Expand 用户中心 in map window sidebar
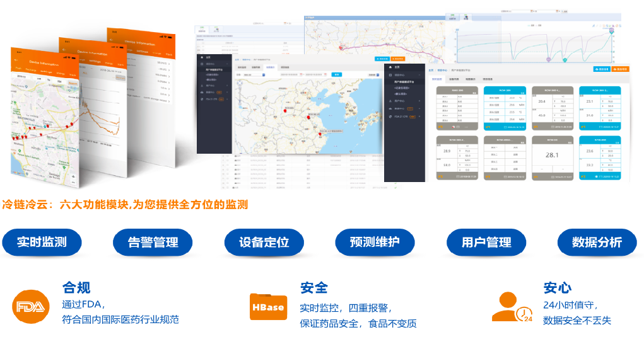The width and height of the screenshot is (644, 337). (214, 86)
